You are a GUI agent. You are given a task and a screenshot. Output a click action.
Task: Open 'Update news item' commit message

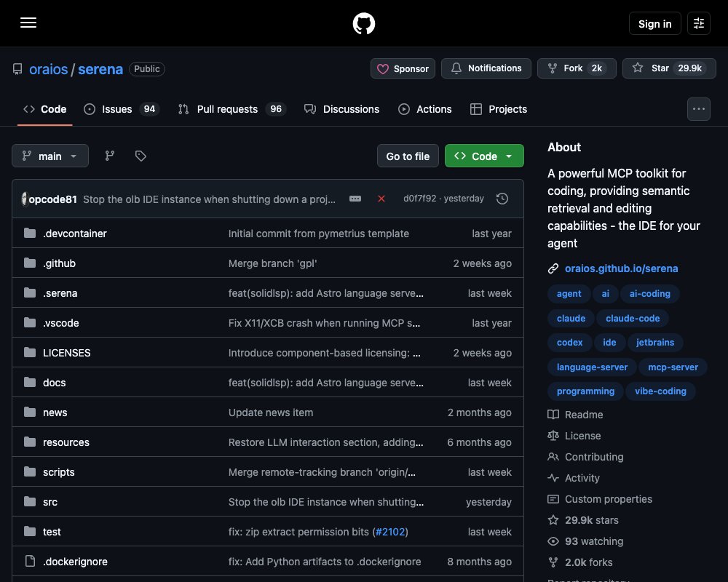point(271,412)
